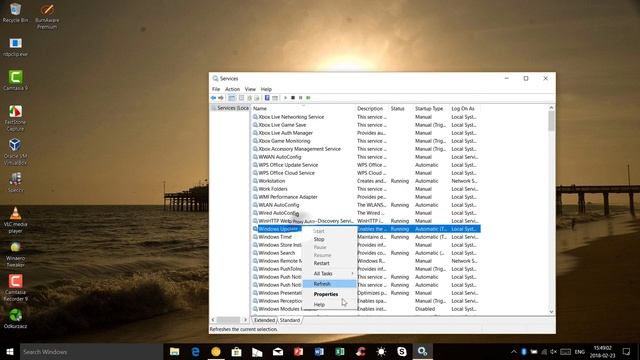This screenshot has width=640, height=360.
Task: Launch Microsoft Edge from the taskbar
Action: [196, 351]
